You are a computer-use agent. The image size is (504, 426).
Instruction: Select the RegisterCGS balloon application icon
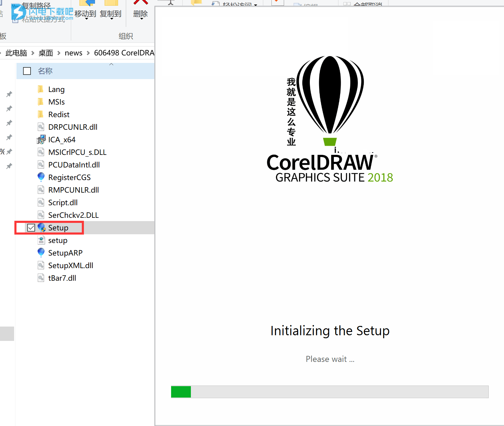click(x=41, y=177)
